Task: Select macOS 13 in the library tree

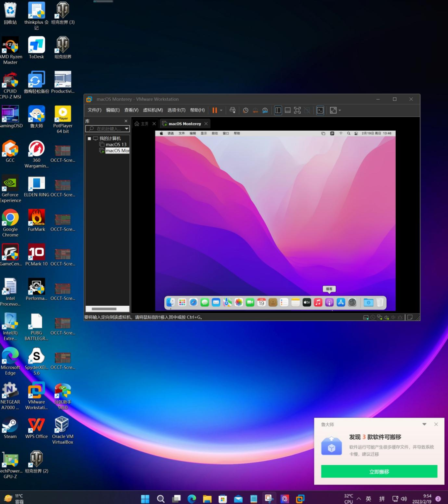Action: click(x=113, y=144)
